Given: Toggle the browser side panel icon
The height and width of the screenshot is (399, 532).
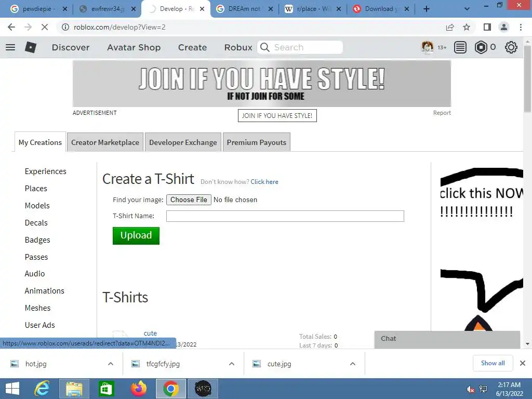Looking at the screenshot, I should pos(487,27).
